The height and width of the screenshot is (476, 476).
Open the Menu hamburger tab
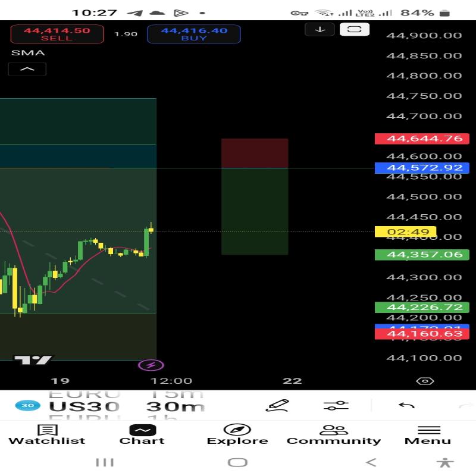pos(429,435)
